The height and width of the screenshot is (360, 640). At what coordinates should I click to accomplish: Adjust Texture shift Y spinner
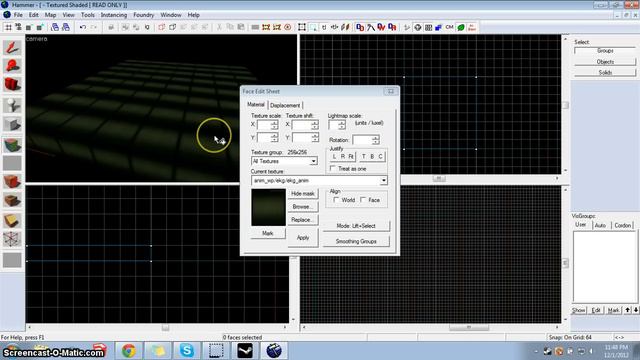tap(314, 138)
